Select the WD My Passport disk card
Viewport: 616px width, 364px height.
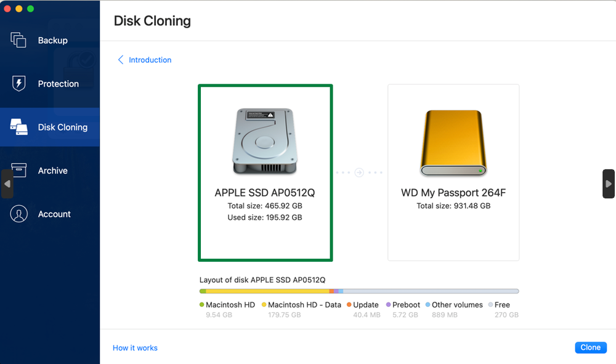pos(453,172)
